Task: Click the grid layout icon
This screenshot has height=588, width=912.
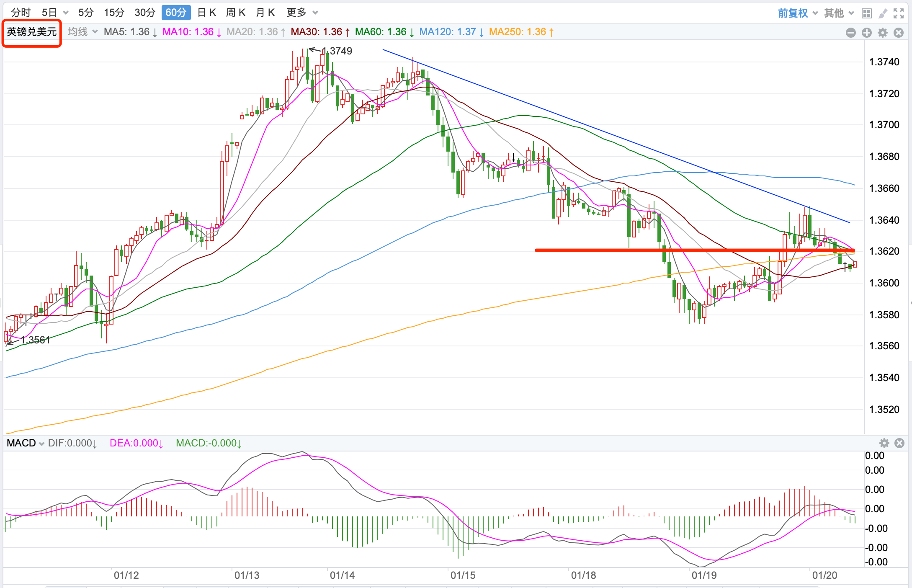Action: (867, 13)
